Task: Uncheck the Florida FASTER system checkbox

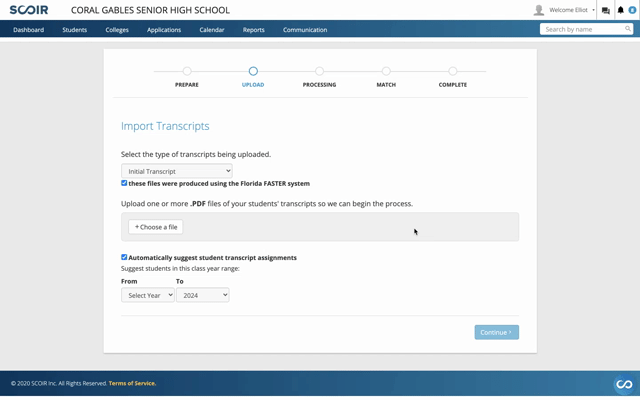Action: click(x=124, y=183)
